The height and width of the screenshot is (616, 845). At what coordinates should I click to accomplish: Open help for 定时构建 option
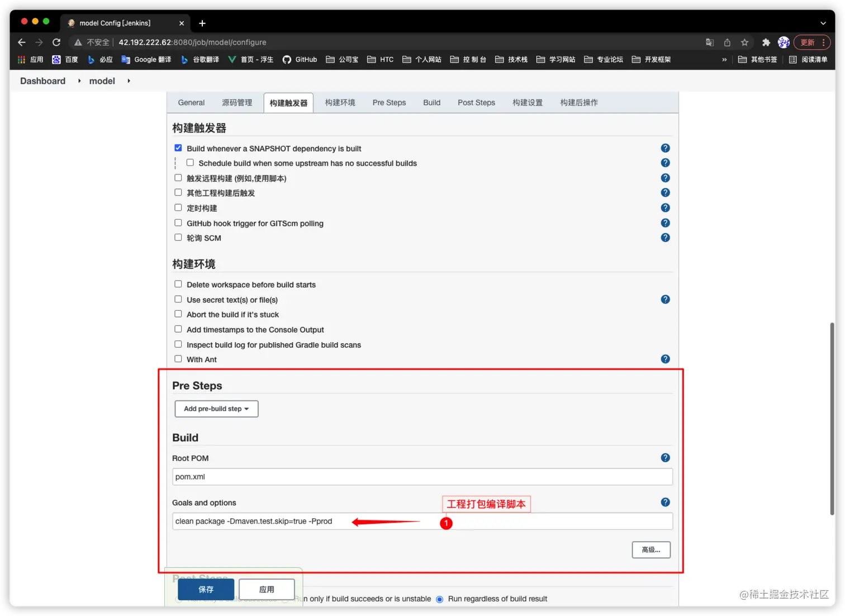[x=665, y=207]
